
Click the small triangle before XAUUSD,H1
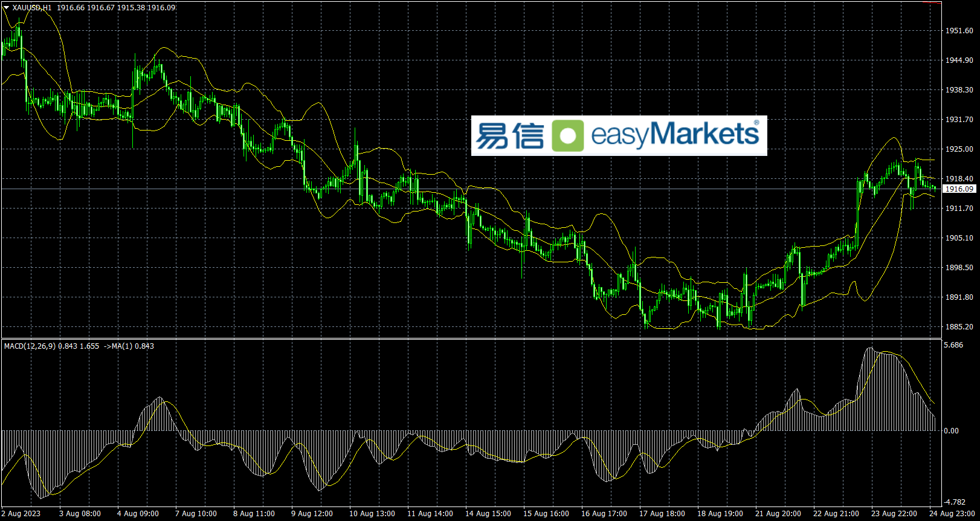[x=7, y=8]
